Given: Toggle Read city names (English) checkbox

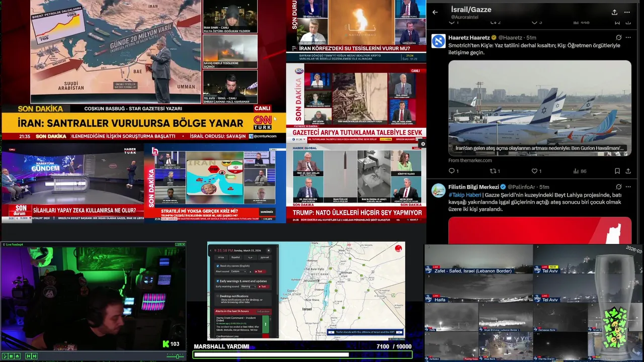Looking at the screenshot, I should pos(217,266).
